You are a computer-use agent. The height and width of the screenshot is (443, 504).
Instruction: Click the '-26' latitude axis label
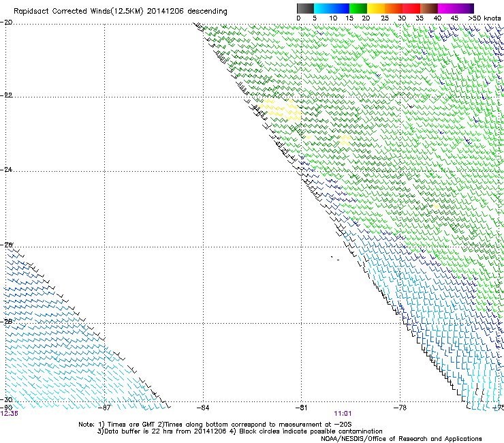[x=6, y=245]
